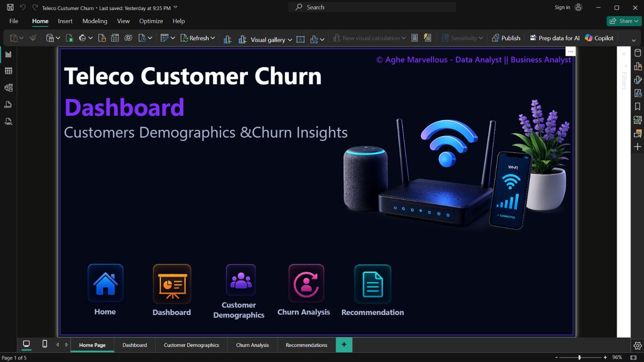Open the Format pane paintbrush icon
This screenshot has width=644, height=362.
pyautogui.click(x=638, y=80)
